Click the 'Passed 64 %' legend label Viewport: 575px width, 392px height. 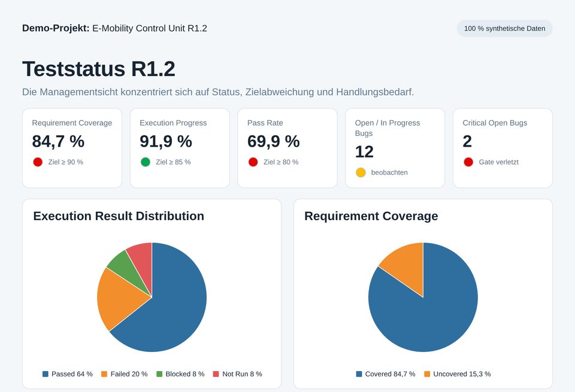pos(72,374)
